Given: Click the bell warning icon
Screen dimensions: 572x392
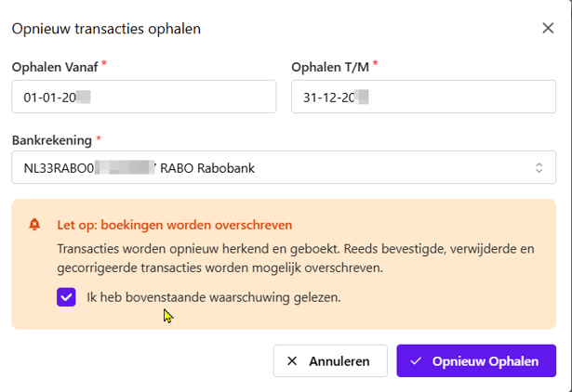Looking at the screenshot, I should [x=34, y=225].
